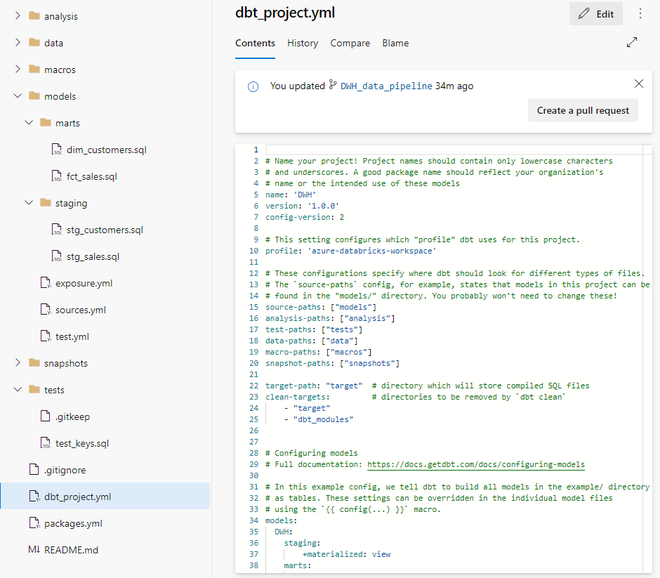Image resolution: width=660 pixels, height=578 pixels.
Task: Click the branch icon beside DWH_data_pipeline
Action: coord(333,86)
